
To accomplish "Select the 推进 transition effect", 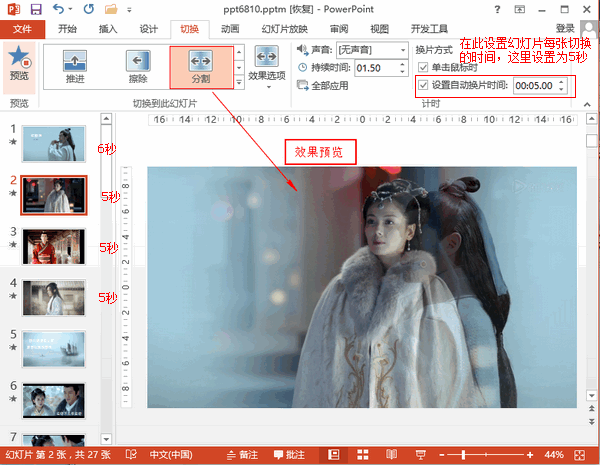I will click(x=75, y=67).
